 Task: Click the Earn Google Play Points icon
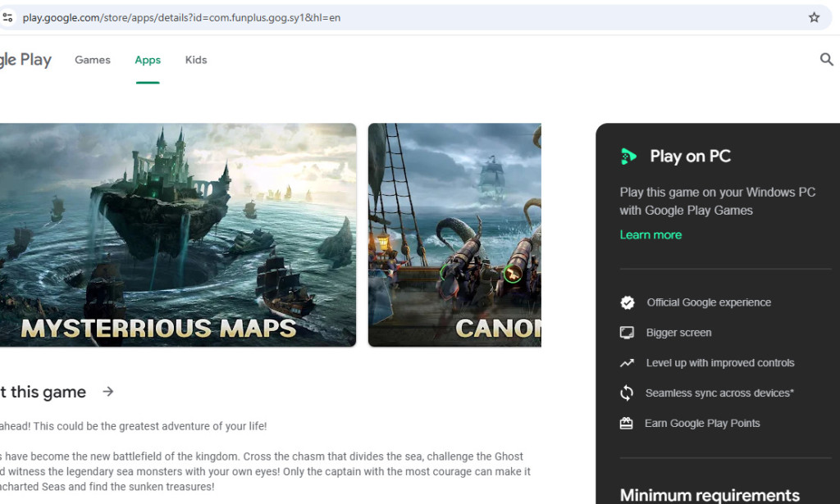tap(628, 423)
